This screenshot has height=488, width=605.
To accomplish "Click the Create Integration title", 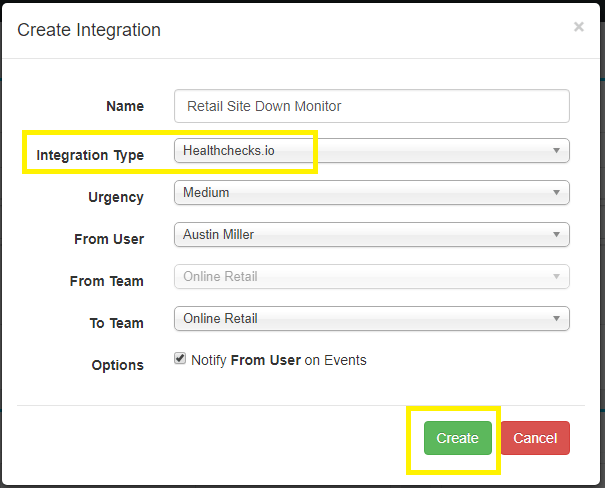I will point(89,30).
